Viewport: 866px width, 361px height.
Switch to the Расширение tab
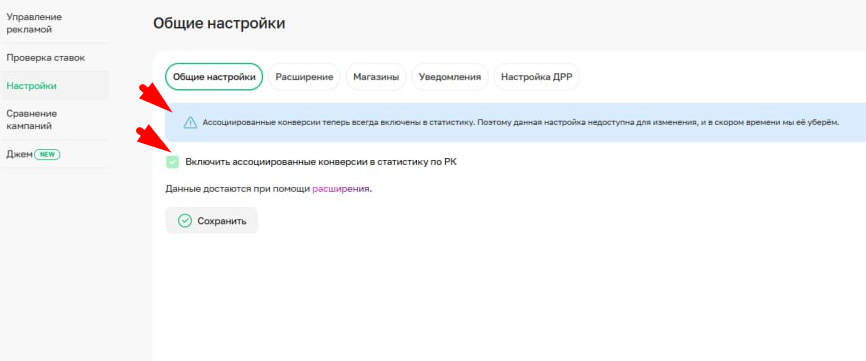304,77
